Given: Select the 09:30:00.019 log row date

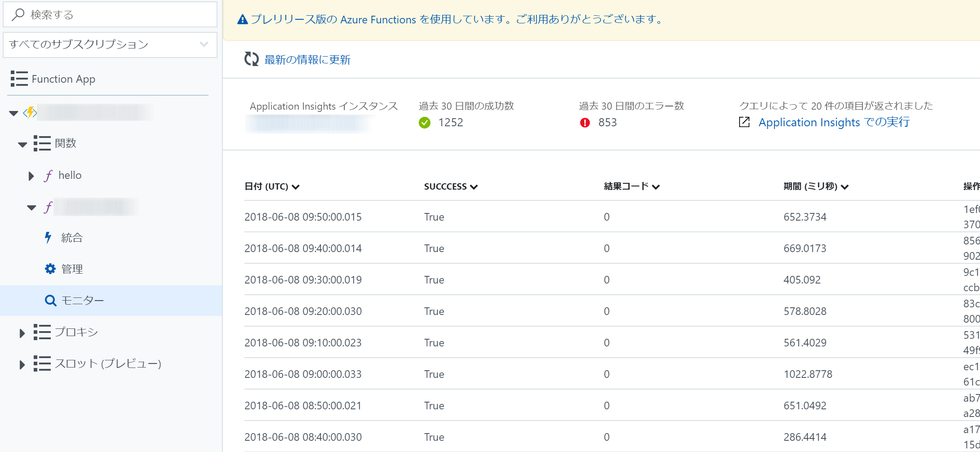Looking at the screenshot, I should 303,280.
